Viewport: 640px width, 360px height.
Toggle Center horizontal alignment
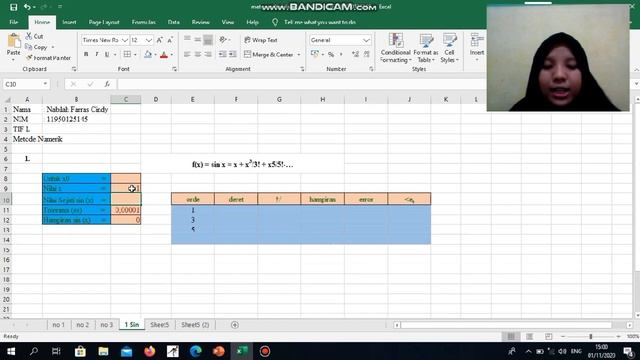click(x=198, y=54)
